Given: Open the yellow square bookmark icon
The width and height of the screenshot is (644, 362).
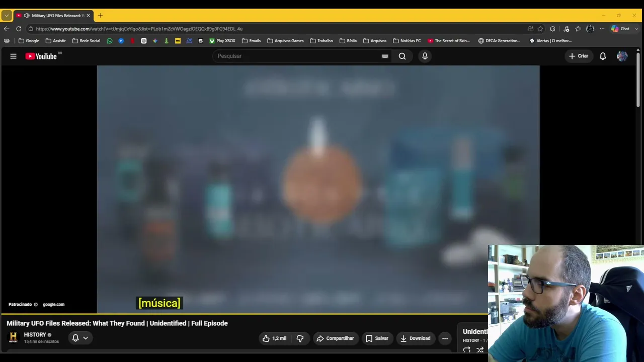Looking at the screenshot, I should (x=178, y=41).
